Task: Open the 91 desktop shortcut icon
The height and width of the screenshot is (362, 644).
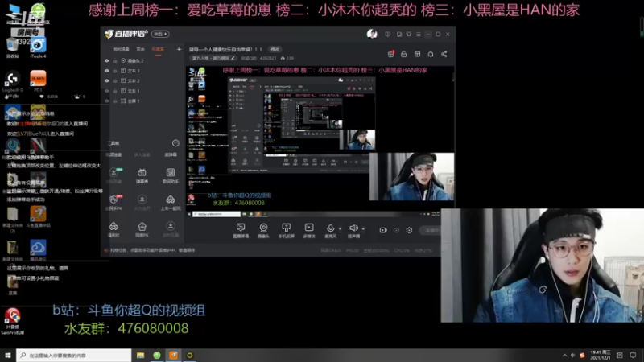Action: [x=12, y=321]
